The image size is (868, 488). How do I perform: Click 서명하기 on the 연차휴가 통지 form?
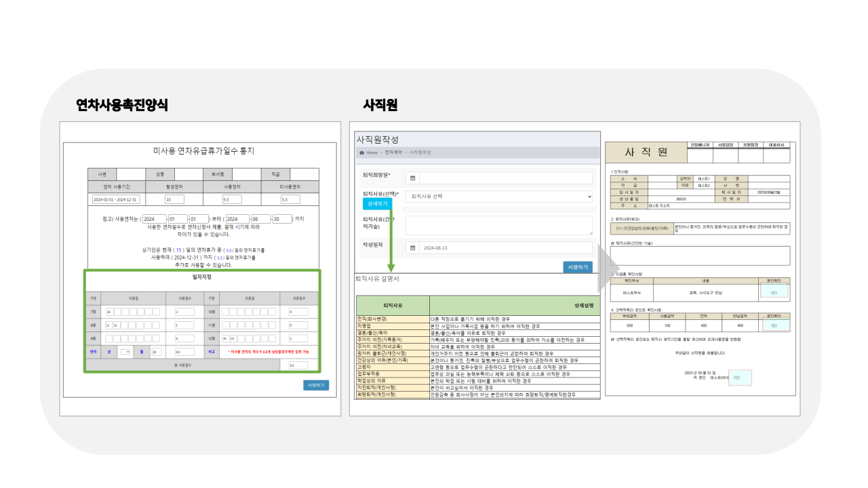tap(315, 384)
